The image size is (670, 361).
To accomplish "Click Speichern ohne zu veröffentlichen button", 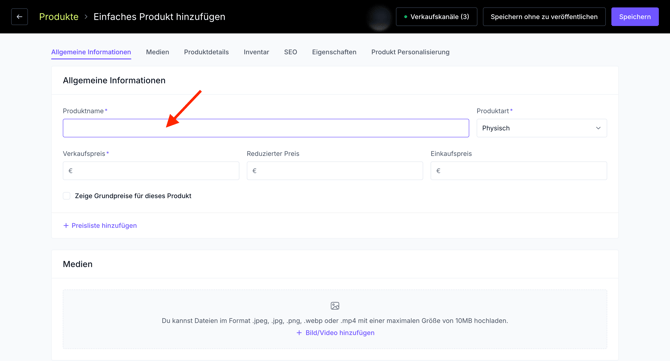I will click(544, 17).
